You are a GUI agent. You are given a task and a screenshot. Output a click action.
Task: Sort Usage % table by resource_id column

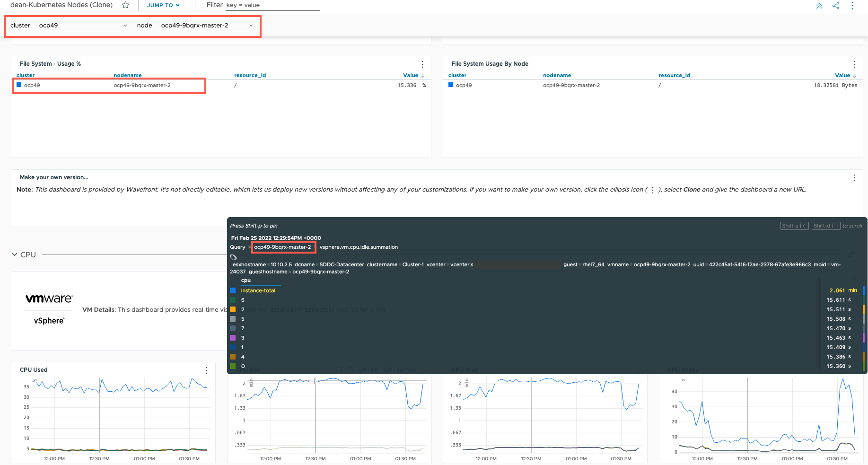click(250, 75)
